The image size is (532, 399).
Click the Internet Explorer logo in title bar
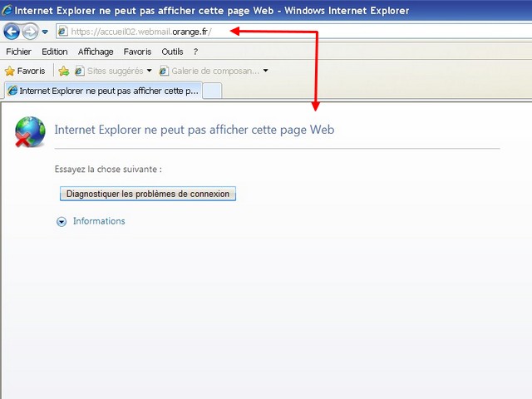[7, 10]
